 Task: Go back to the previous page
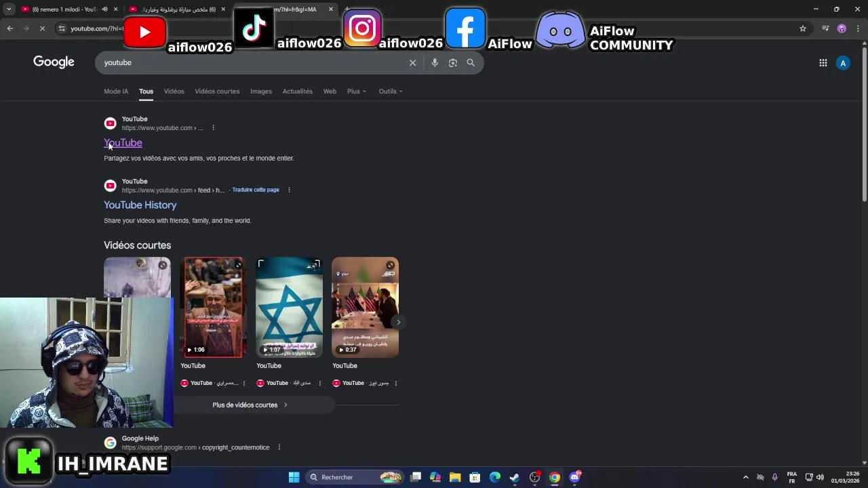(x=9, y=28)
